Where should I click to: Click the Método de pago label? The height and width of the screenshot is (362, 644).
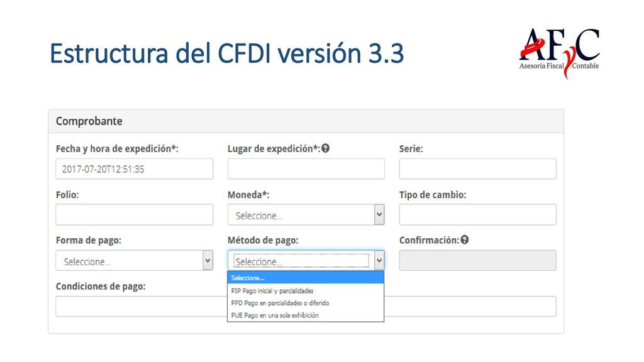pyautogui.click(x=263, y=240)
